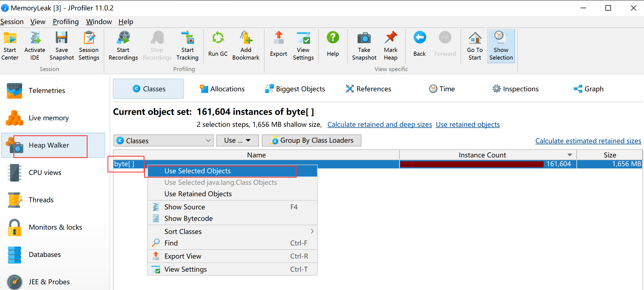Screen dimensions: 644x290
Task: Open the Session menu
Action: (x=12, y=22)
